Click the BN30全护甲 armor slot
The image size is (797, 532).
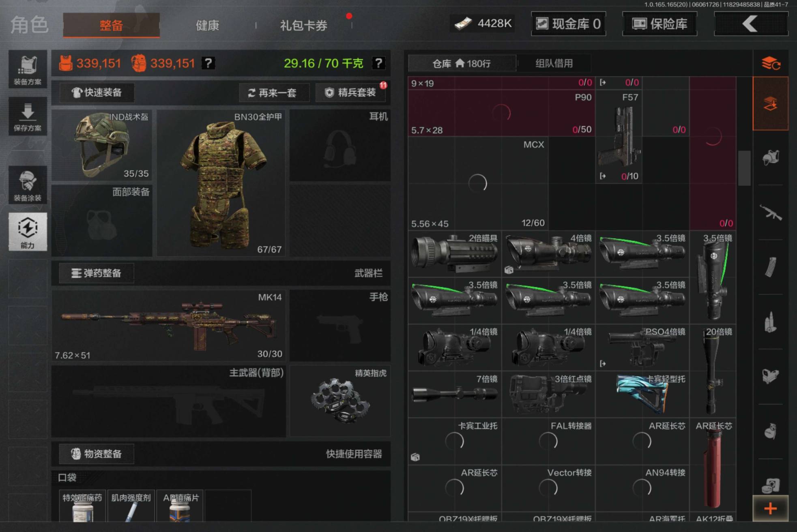tap(221, 183)
